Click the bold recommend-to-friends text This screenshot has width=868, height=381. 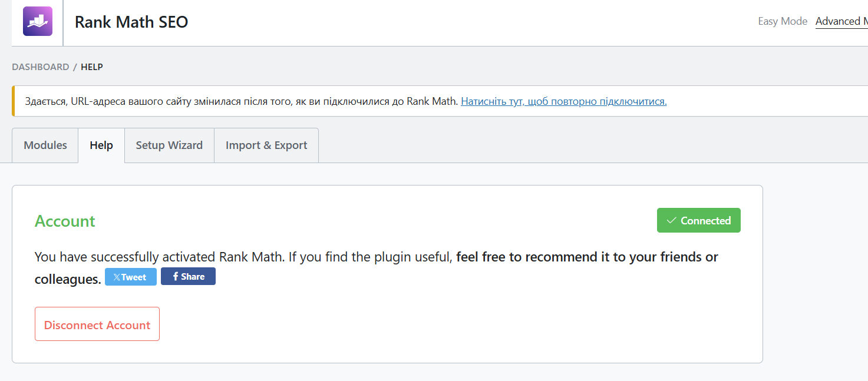(x=587, y=257)
